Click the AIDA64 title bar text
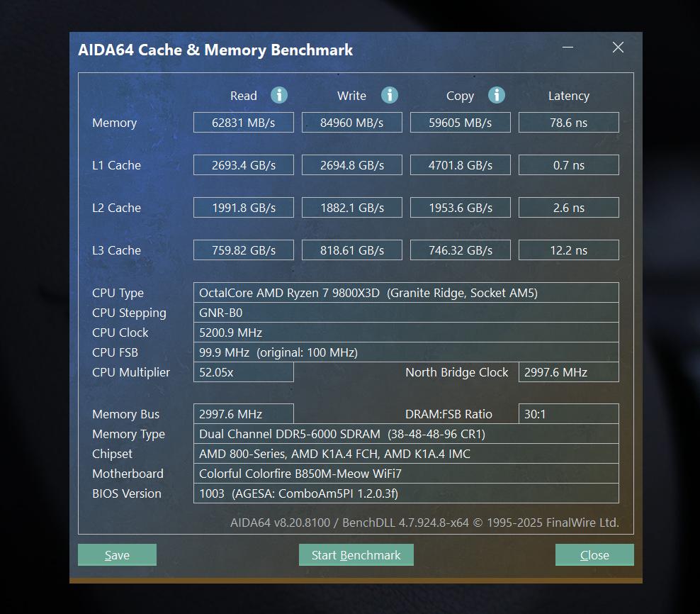This screenshot has width=700, height=614. pos(215,50)
